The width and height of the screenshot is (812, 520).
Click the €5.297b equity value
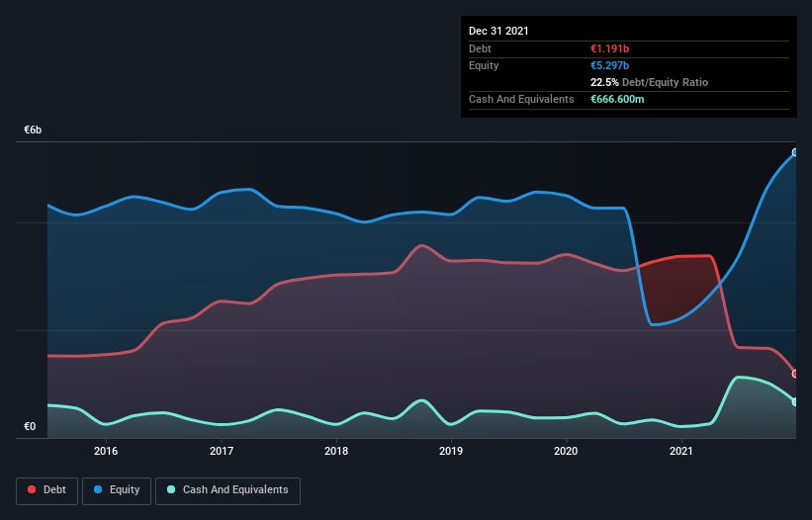point(609,65)
